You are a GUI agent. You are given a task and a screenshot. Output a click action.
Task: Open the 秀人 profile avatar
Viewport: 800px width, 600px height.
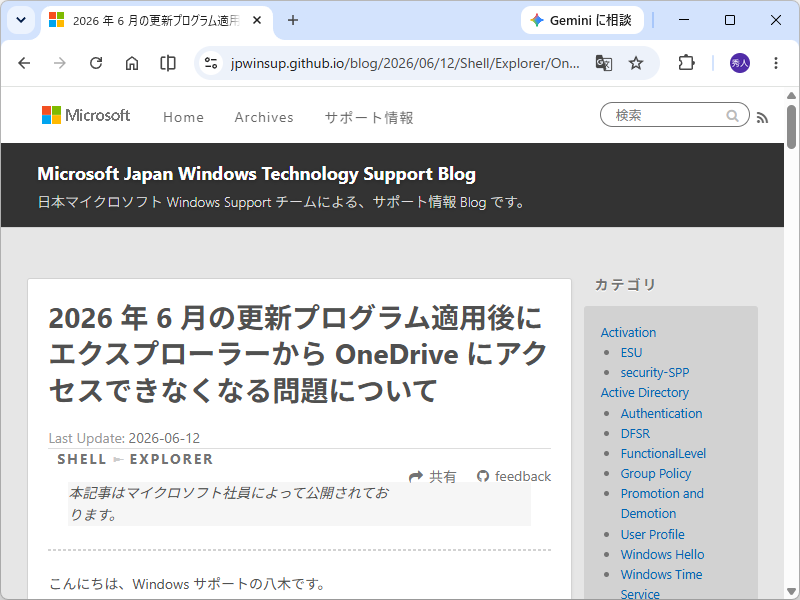[740, 63]
